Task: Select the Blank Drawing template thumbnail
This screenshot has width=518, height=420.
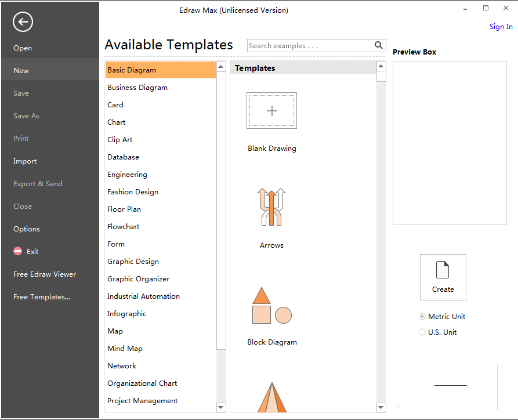Action: pyautogui.click(x=271, y=110)
